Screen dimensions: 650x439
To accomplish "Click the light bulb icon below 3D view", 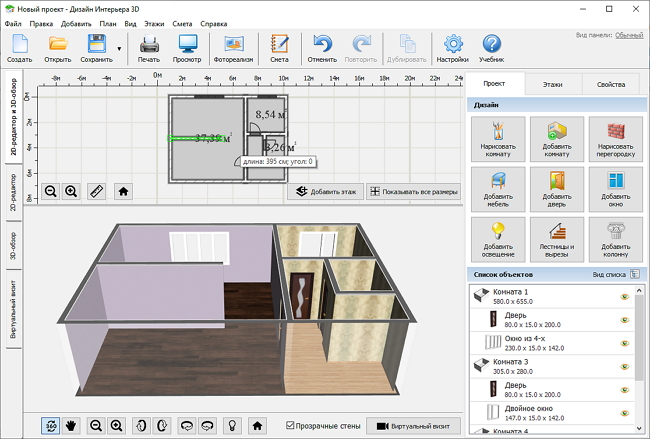I will pos(231,425).
